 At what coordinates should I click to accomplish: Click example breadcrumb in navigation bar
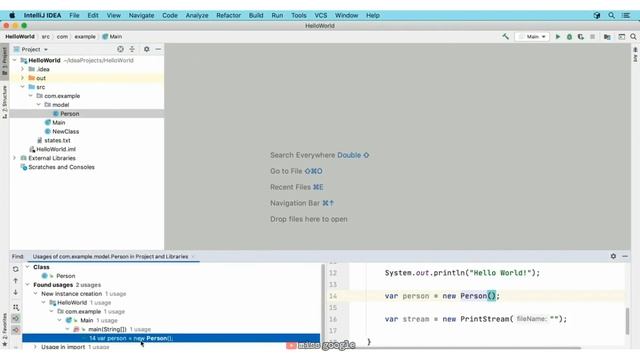tap(85, 37)
